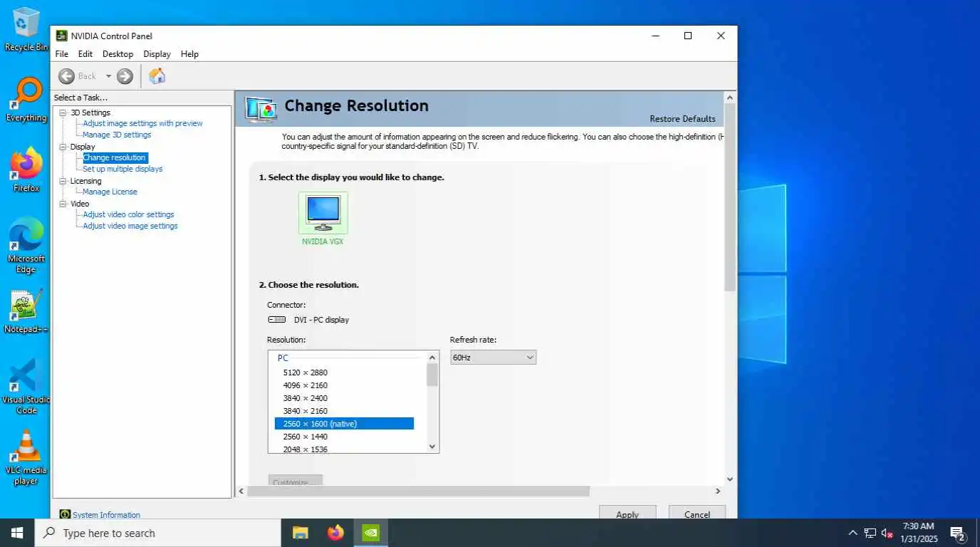
Task: Click NVIDIA Control Panel taskbar icon
Action: click(x=370, y=533)
